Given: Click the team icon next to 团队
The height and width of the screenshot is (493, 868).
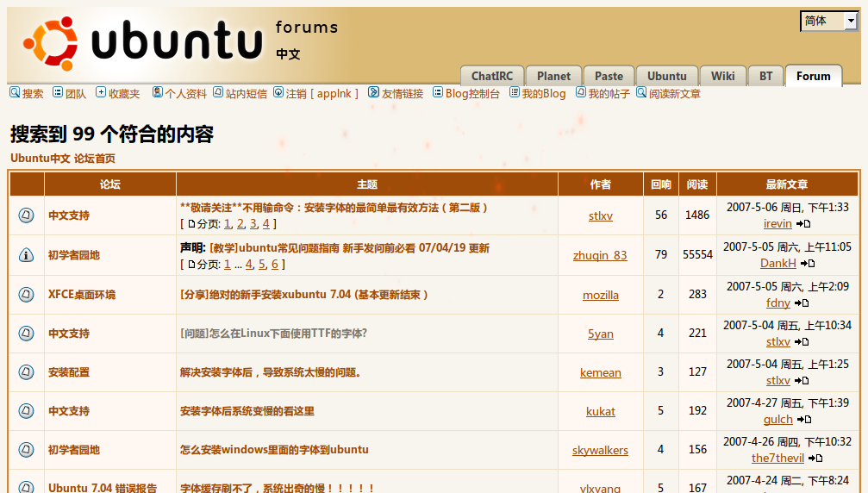Looking at the screenshot, I should [58, 92].
